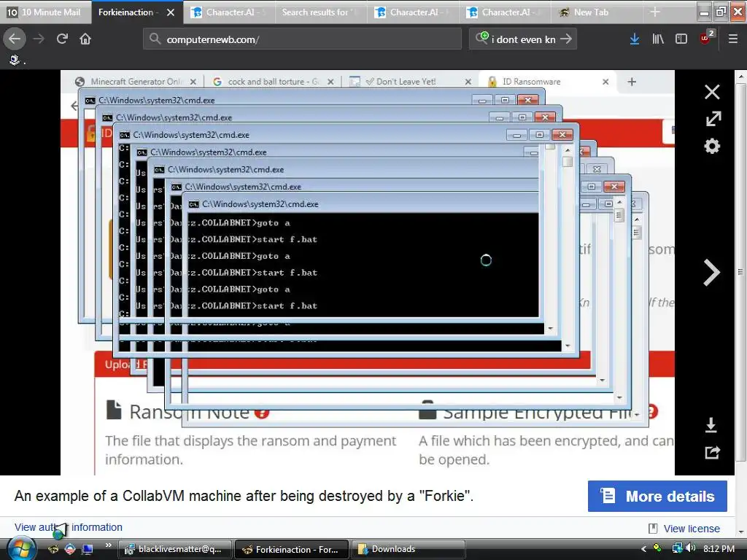Close the Forkieinaction tab
This screenshot has width=747, height=560.
171,12
